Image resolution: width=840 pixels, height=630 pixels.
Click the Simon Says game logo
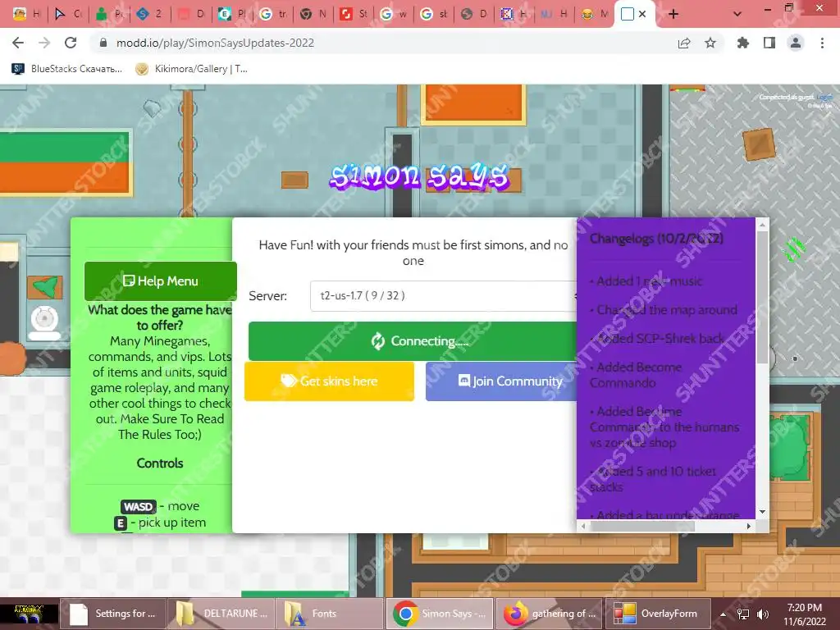[419, 177]
